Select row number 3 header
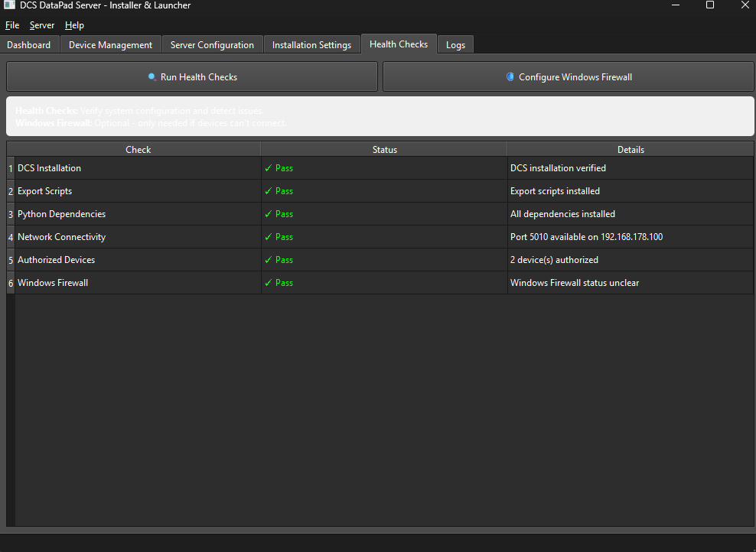The width and height of the screenshot is (756, 552). tap(11, 214)
